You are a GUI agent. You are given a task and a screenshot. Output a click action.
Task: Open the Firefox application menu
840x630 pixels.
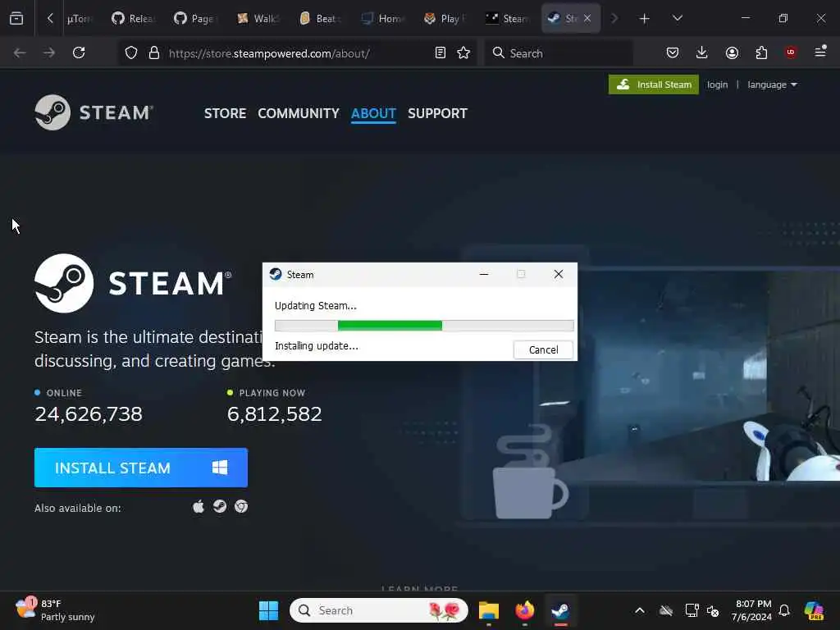pos(820,52)
